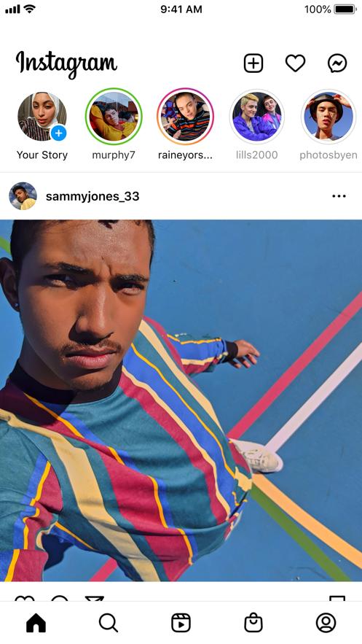
Task: Tap the new post plus icon
Action: pos(253,63)
